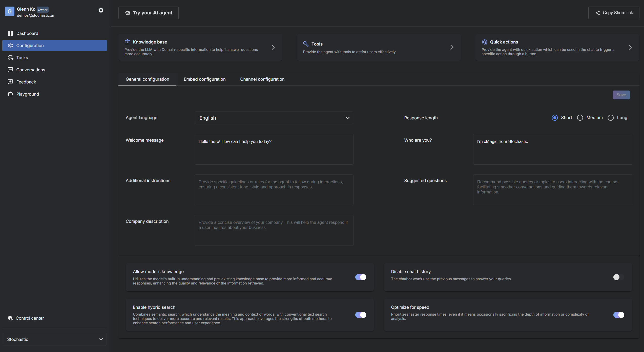
Task: Toggle Enable hybrid search switch
Action: tap(361, 315)
